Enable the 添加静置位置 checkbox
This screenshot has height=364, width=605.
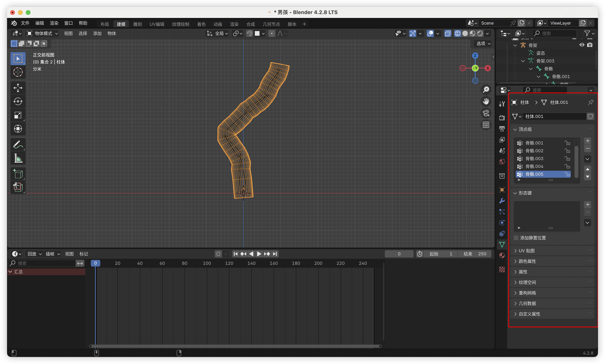tap(516, 238)
